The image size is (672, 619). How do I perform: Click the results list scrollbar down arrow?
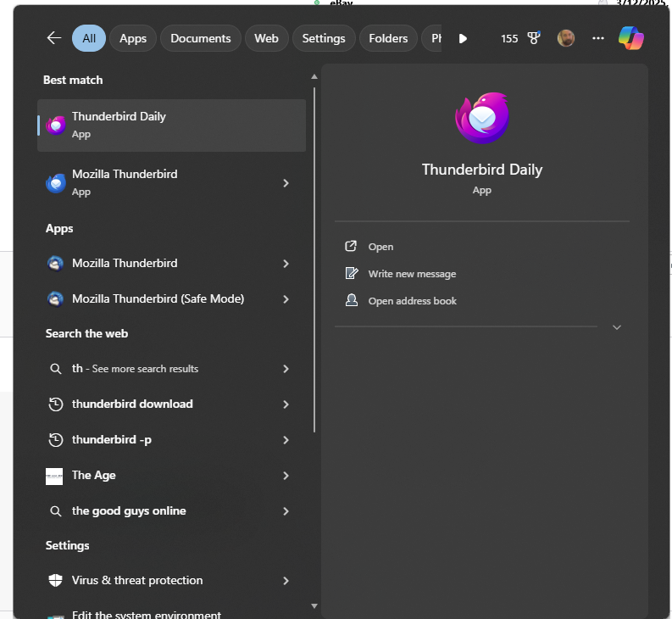click(x=314, y=605)
